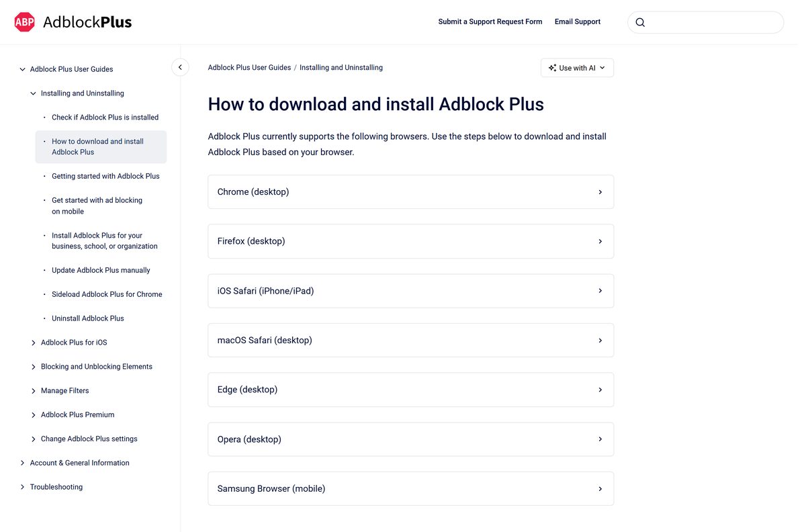Click the arrow on iOS Safari row
806x532 pixels.
point(600,291)
